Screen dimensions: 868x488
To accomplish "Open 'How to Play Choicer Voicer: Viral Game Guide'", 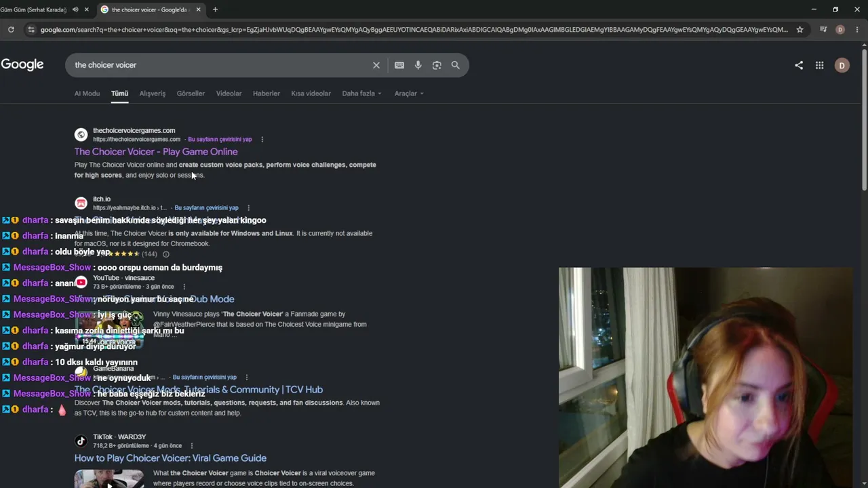I will [170, 458].
